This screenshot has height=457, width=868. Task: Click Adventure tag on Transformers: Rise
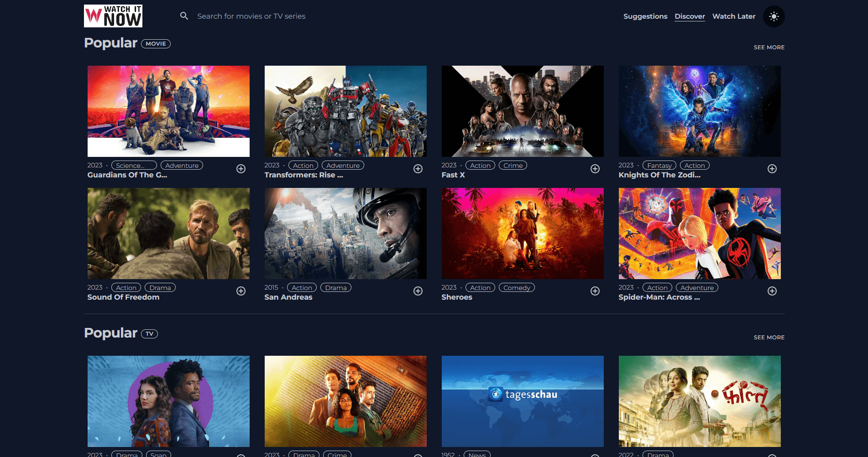pos(343,166)
